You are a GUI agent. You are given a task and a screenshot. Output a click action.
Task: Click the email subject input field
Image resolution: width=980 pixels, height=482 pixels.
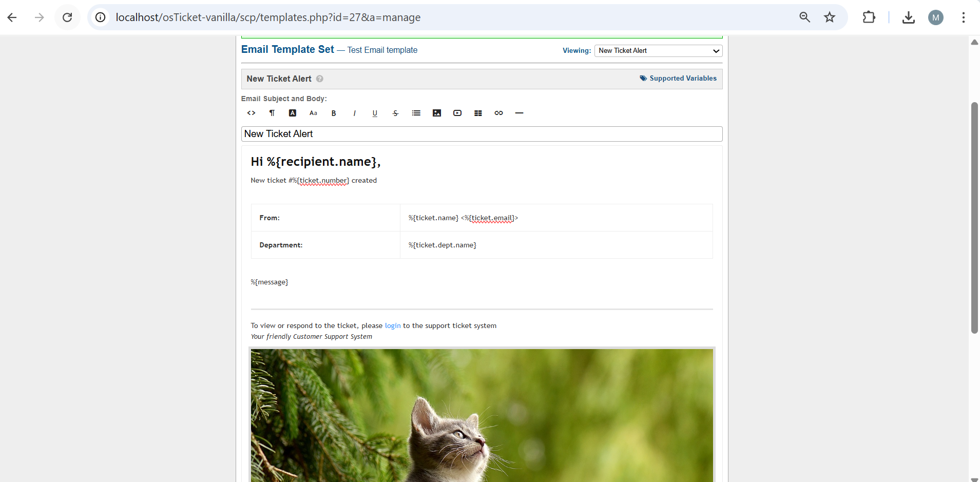click(482, 134)
